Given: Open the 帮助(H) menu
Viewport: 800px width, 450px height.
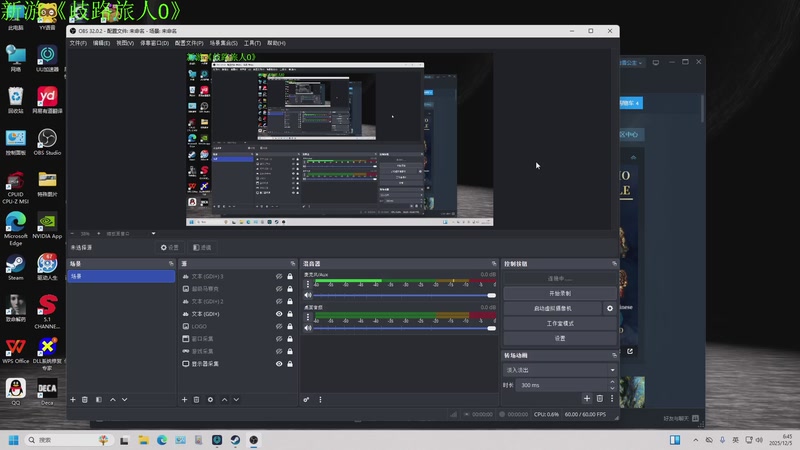Looking at the screenshot, I should 277,43.
